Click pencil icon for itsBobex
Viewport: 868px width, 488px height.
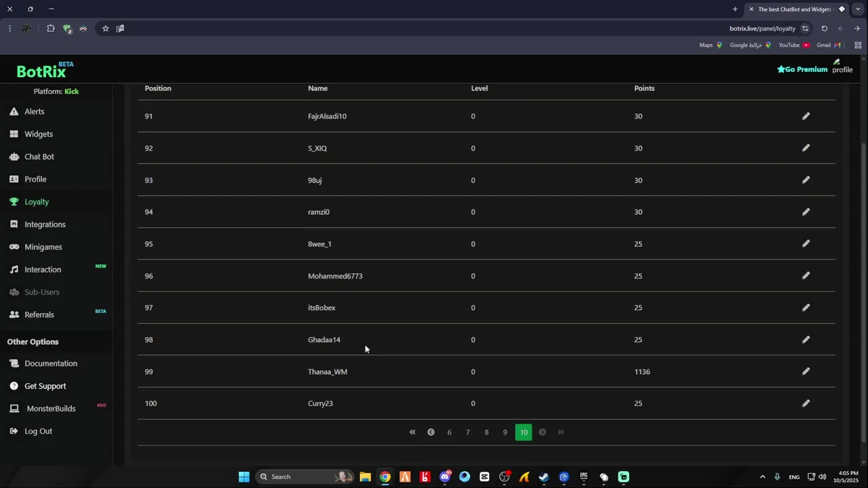806,307
